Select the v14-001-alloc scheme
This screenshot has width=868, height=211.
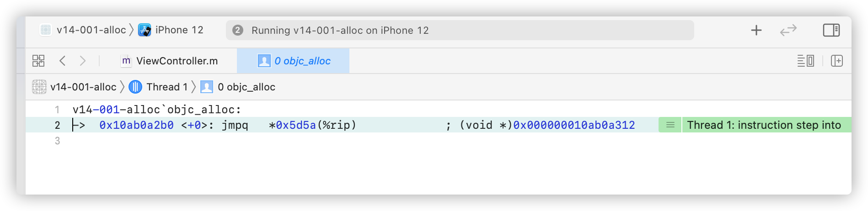83,30
